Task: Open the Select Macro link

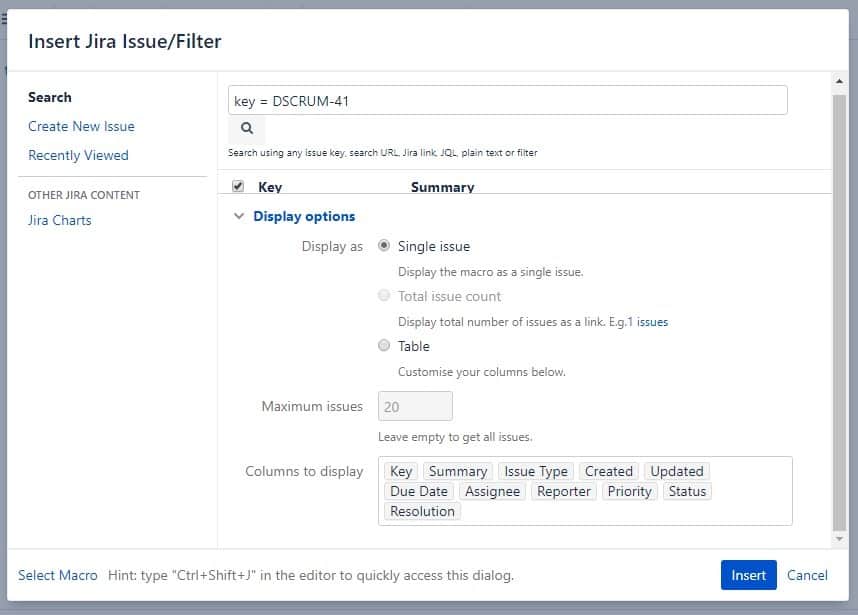Action: pos(58,575)
